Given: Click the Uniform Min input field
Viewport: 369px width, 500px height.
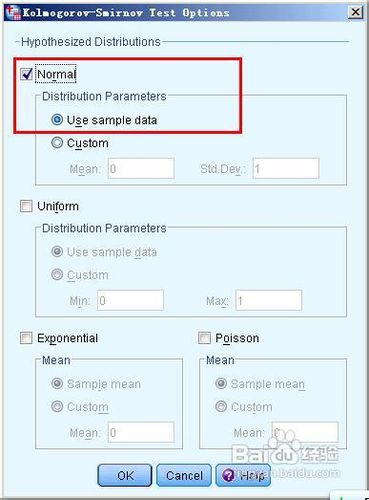Looking at the screenshot, I should pos(130,301).
